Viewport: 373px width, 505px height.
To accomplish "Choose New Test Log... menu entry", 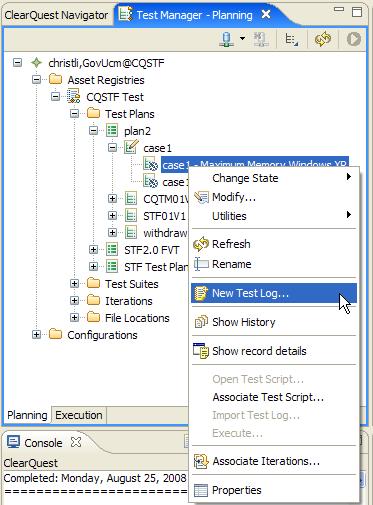I will [274, 293].
